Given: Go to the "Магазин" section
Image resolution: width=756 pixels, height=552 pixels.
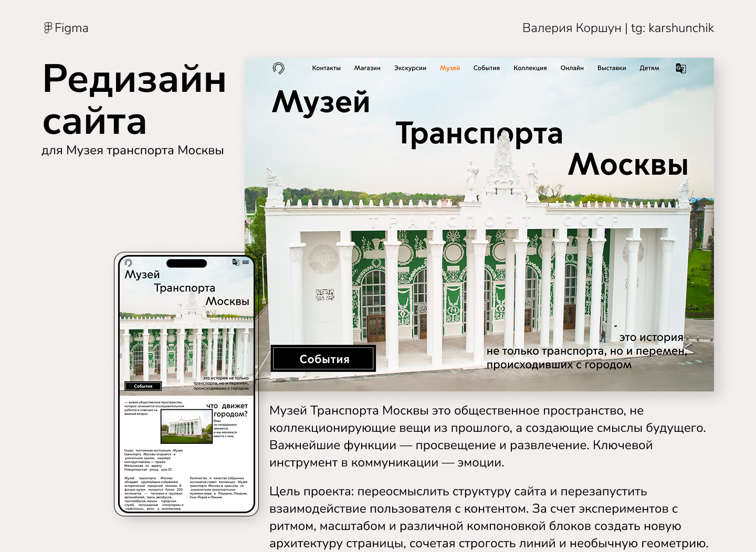Looking at the screenshot, I should pos(368,68).
